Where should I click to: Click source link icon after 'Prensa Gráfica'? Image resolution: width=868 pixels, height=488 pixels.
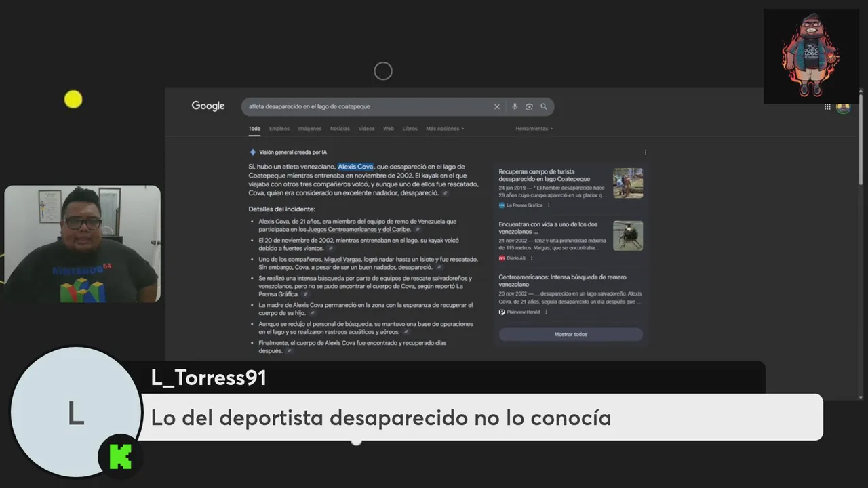[x=305, y=295]
